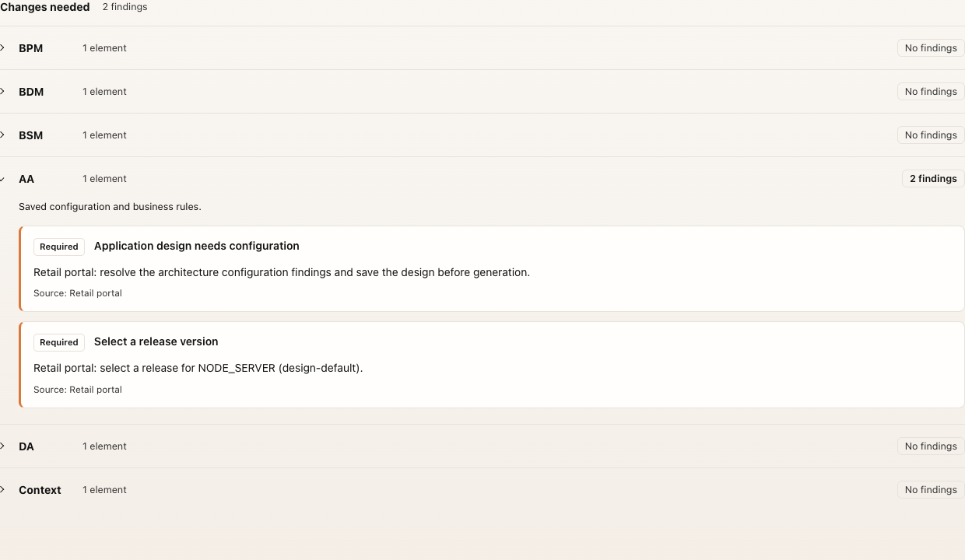Click Source: Retail portal under release version
The image size is (965, 560).
point(78,390)
